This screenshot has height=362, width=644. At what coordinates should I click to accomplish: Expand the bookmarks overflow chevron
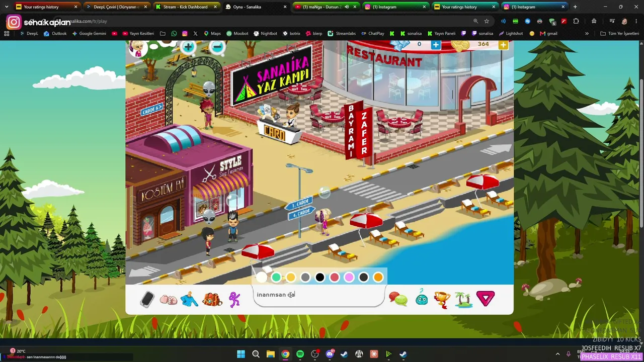pos(587,34)
